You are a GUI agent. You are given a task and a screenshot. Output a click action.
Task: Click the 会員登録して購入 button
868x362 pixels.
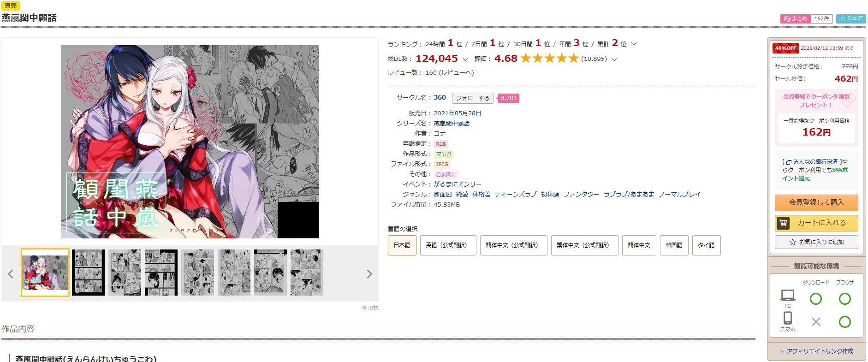pos(816,202)
